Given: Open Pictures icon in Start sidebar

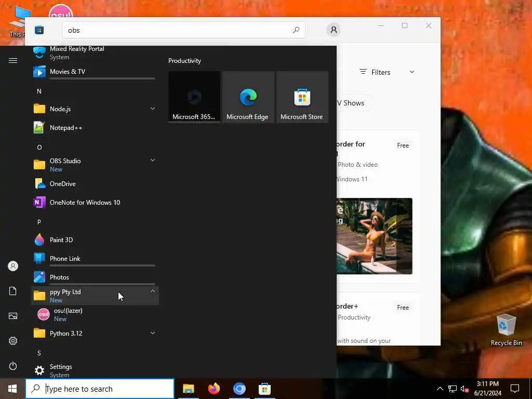Looking at the screenshot, I should click(x=13, y=316).
